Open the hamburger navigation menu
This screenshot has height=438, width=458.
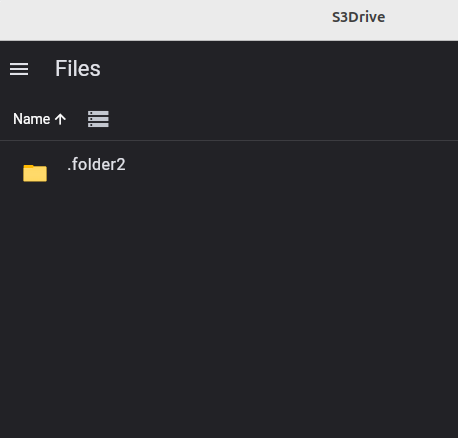pyautogui.click(x=19, y=69)
